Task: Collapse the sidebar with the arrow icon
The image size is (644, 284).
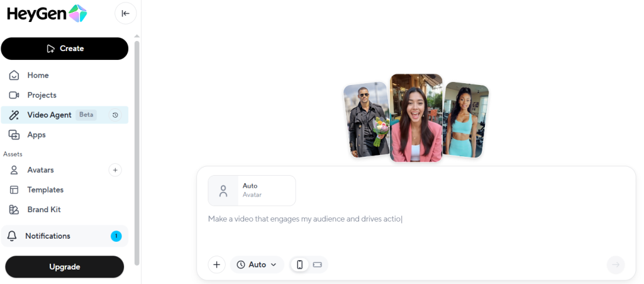Action: point(125,13)
